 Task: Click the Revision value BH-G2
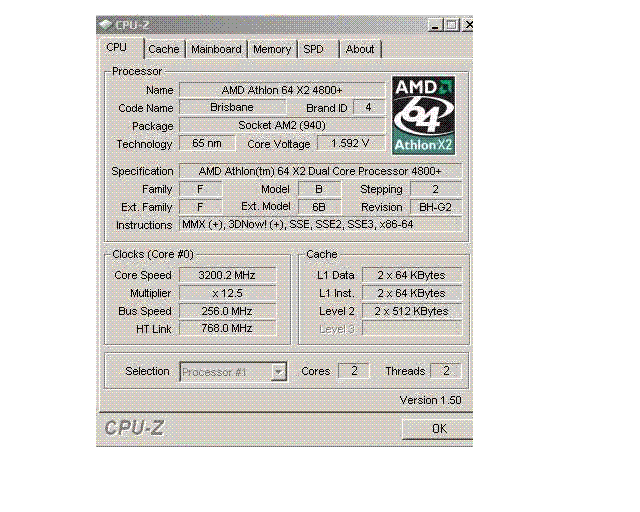tap(436, 207)
